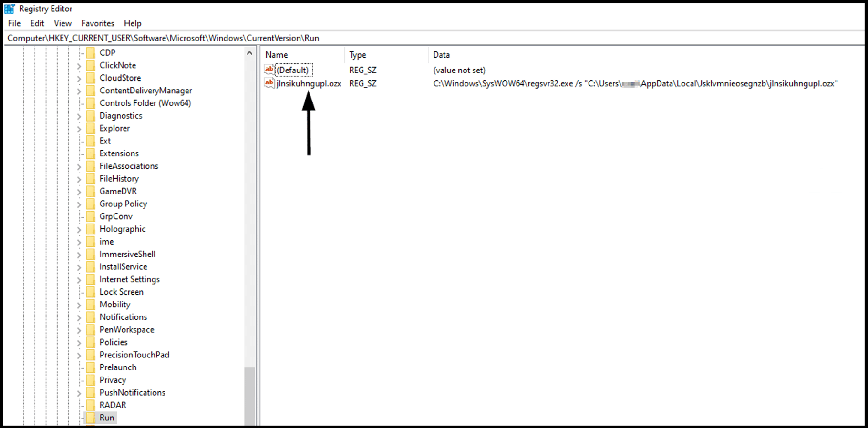Click the Registry Editor title icon
The image size is (868, 428).
(x=10, y=9)
